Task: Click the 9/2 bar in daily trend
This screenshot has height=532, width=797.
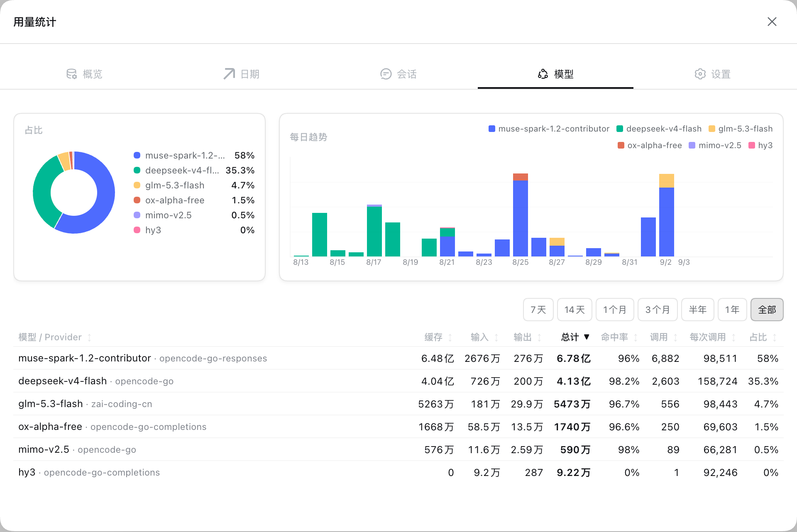Action: (x=667, y=215)
